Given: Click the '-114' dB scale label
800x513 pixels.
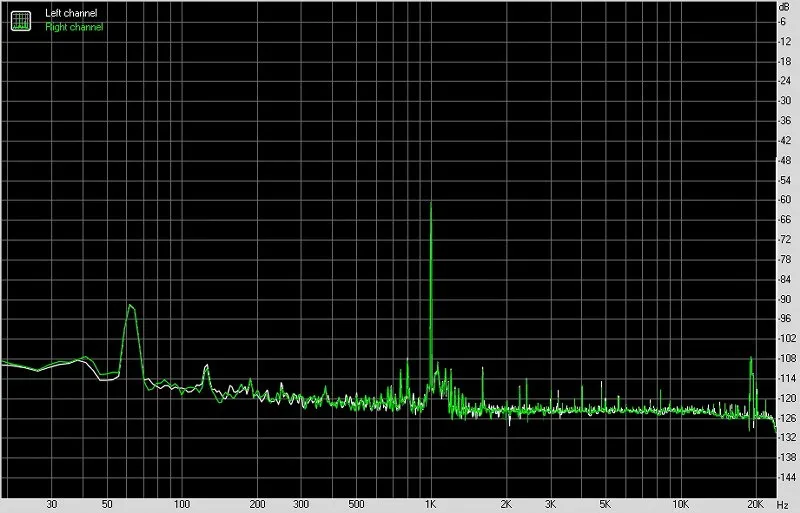Looking at the screenshot, I should tap(786, 378).
